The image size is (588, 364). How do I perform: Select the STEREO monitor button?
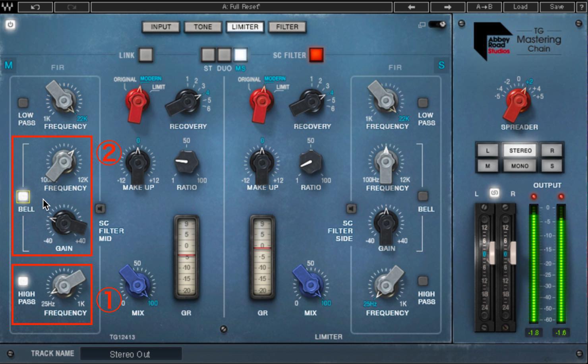520,151
